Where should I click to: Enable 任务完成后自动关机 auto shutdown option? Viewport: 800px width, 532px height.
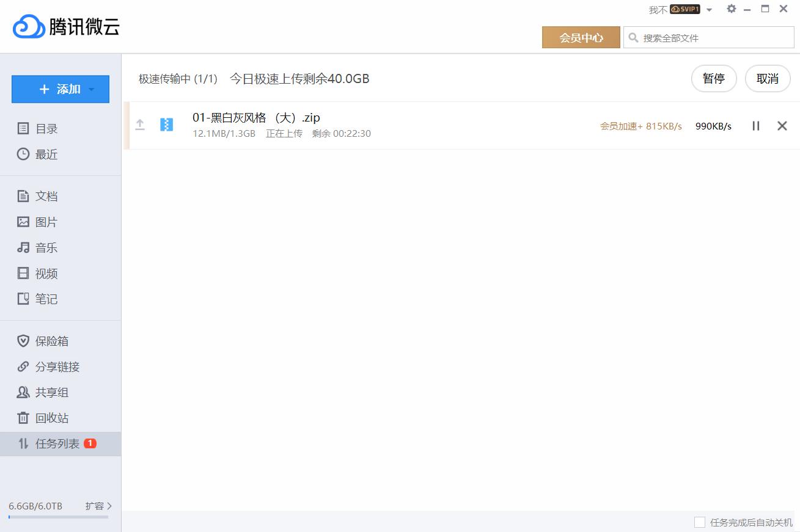point(699,521)
